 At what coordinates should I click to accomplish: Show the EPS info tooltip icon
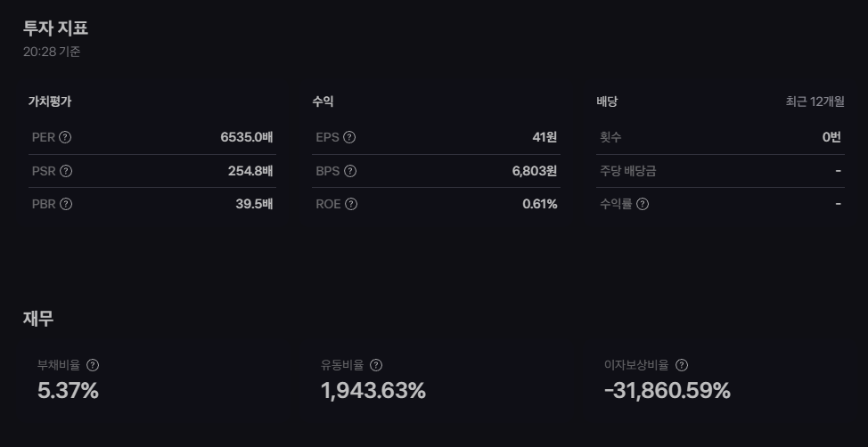(x=349, y=137)
